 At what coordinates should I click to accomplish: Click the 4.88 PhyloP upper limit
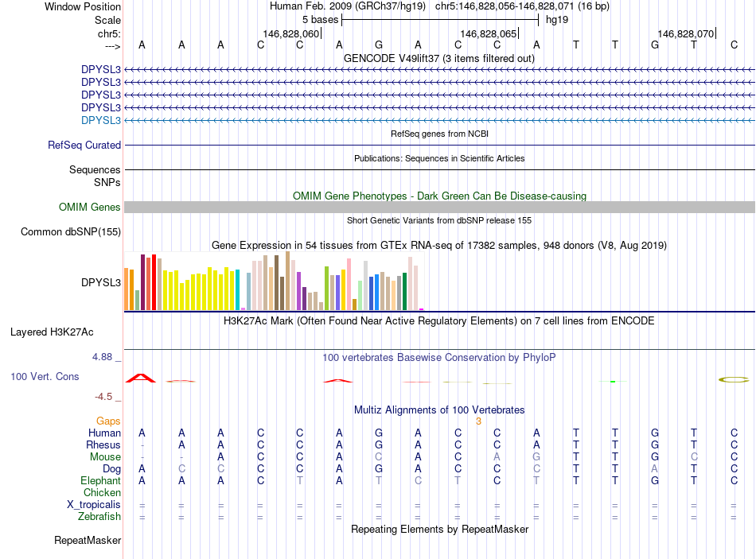point(102,356)
